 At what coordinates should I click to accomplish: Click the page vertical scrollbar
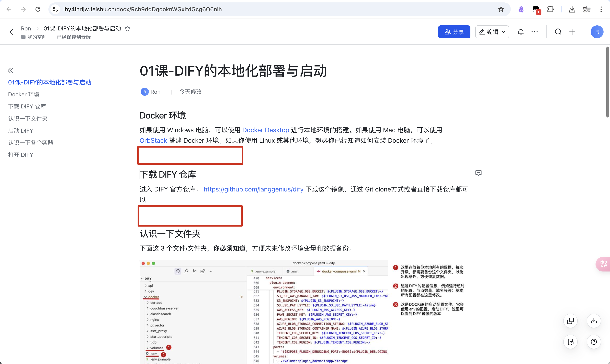coord(608,82)
